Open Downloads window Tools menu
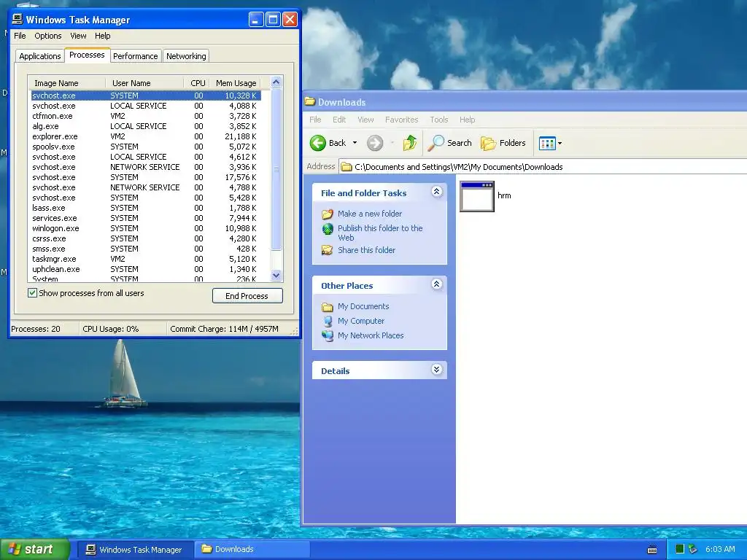 [x=438, y=120]
